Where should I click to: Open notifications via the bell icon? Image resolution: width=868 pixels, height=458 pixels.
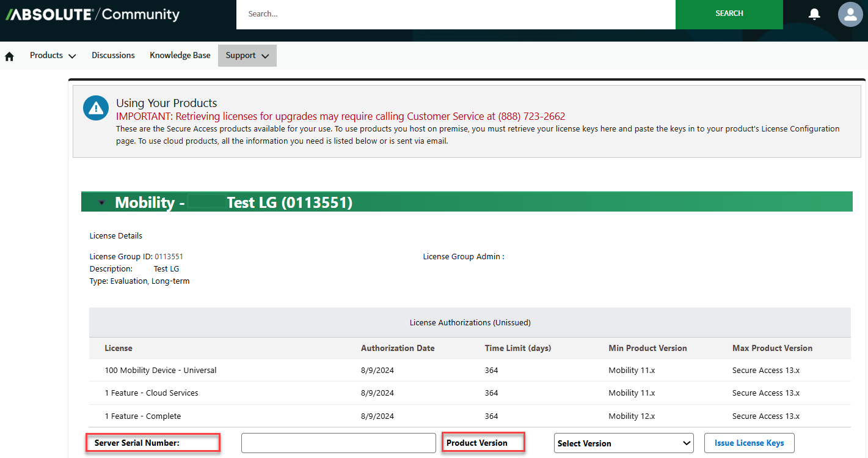point(814,13)
